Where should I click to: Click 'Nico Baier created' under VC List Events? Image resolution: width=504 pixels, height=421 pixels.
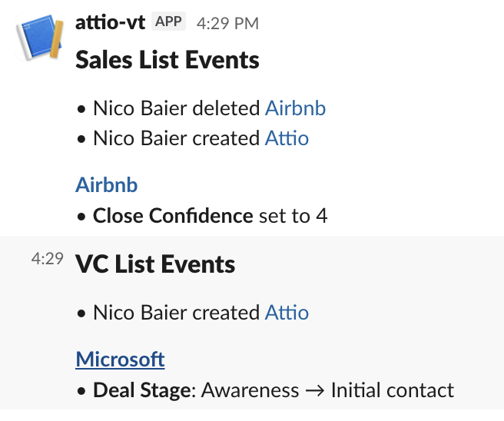[176, 313]
